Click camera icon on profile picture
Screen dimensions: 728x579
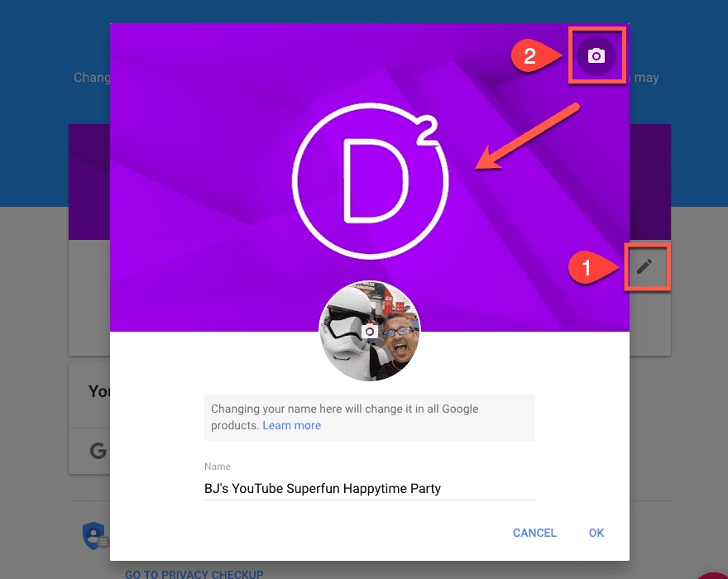point(370,331)
